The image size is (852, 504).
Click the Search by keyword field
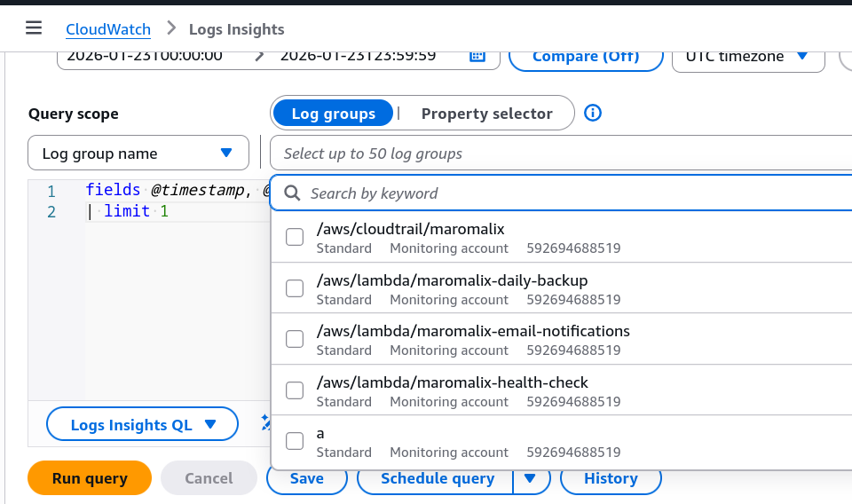(568, 193)
